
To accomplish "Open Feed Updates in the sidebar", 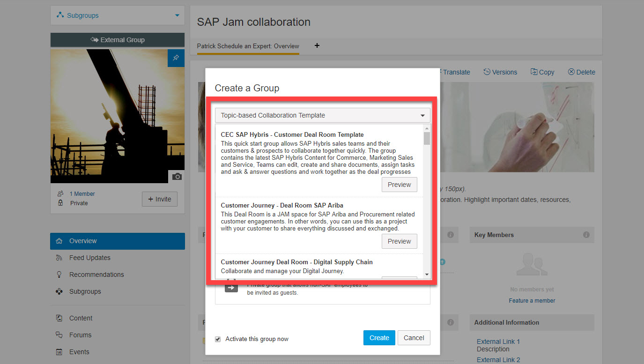I will [x=90, y=258].
